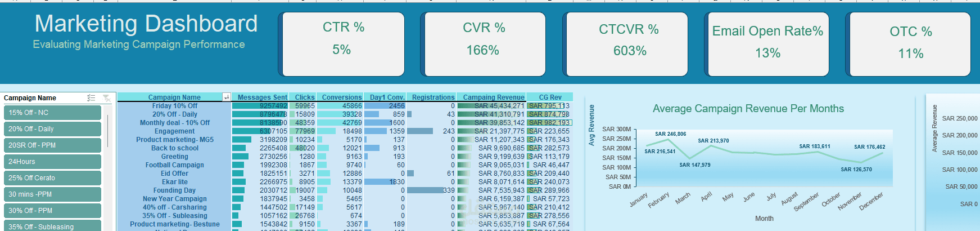Select 35% Off - Subleasing slicer button

[x=52, y=226]
